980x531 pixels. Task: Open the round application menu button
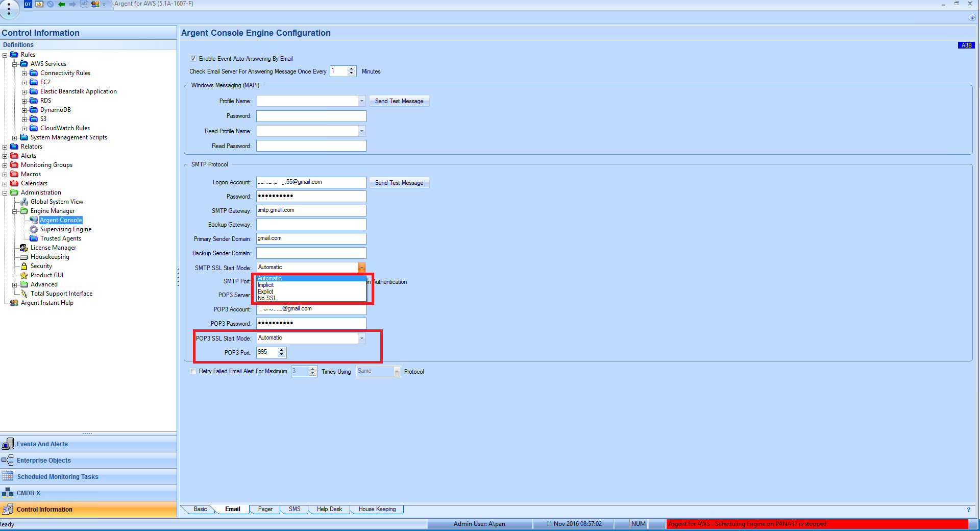tap(9, 9)
